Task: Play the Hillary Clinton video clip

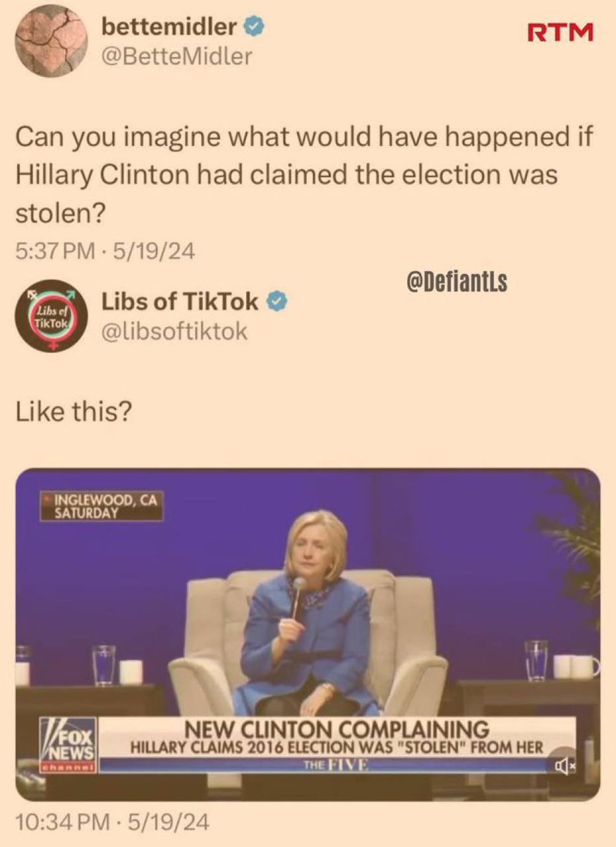Action: [308, 635]
